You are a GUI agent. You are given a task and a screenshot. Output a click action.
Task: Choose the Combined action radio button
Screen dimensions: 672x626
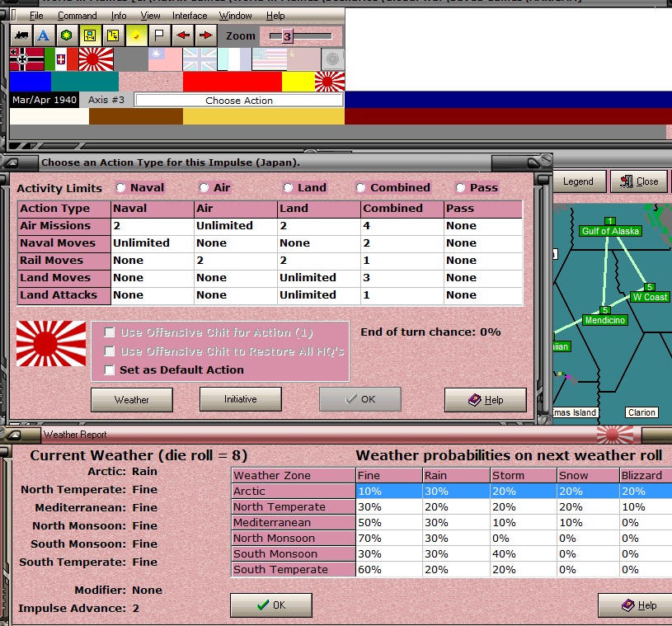[x=361, y=188]
